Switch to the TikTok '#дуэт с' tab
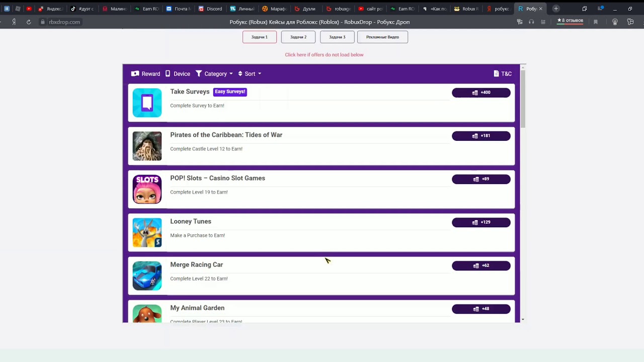This screenshot has width=644, height=362. (x=82, y=9)
